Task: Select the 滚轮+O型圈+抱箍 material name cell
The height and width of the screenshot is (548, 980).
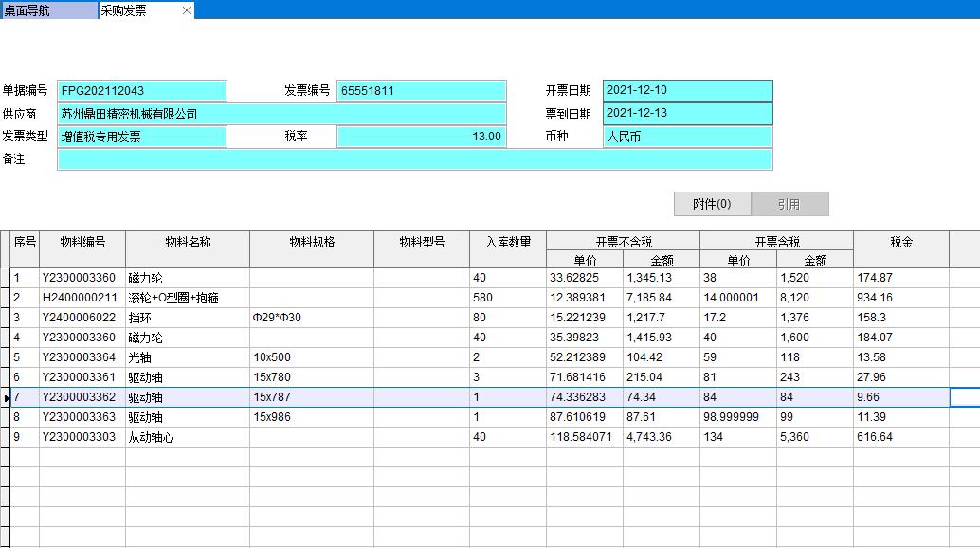Action: [x=187, y=299]
